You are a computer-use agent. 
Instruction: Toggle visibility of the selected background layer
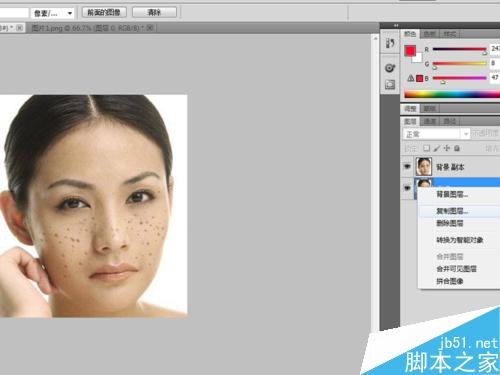[x=407, y=188]
